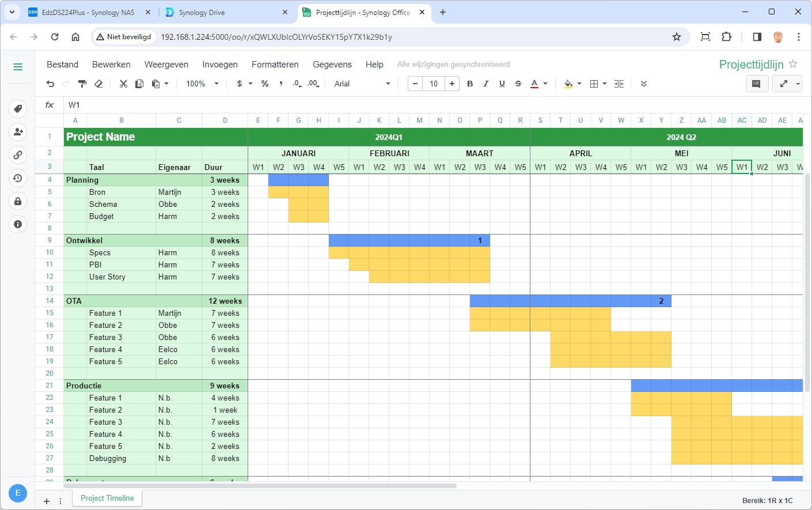Open the Invoegen menu
This screenshot has height=510, width=812.
pyautogui.click(x=220, y=65)
